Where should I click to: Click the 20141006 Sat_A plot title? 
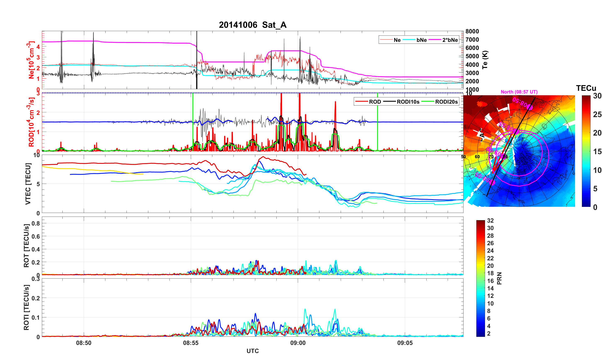[x=253, y=25]
